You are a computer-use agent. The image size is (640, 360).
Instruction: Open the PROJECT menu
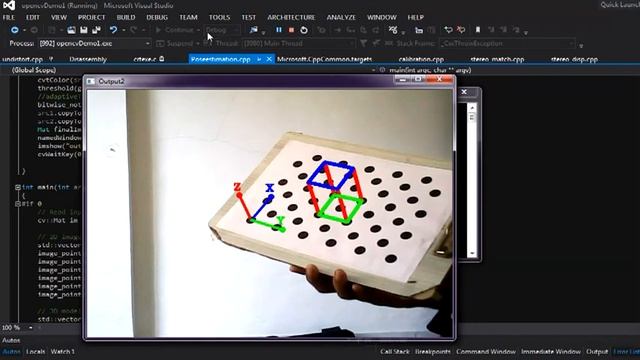(x=91, y=18)
